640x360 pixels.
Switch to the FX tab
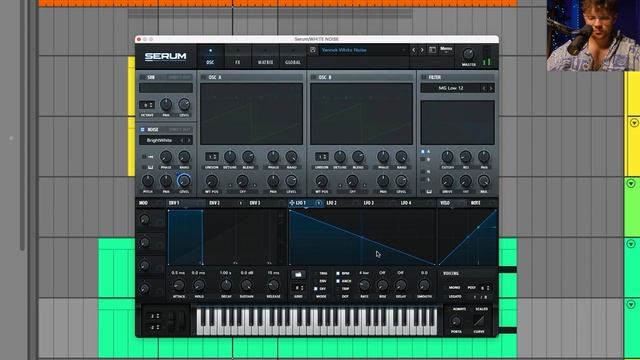238,56
